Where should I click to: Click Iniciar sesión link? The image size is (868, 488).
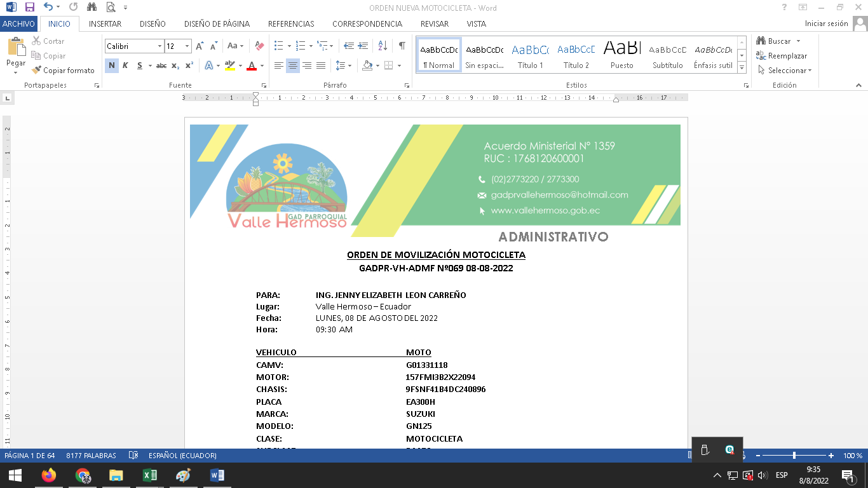tap(826, 24)
